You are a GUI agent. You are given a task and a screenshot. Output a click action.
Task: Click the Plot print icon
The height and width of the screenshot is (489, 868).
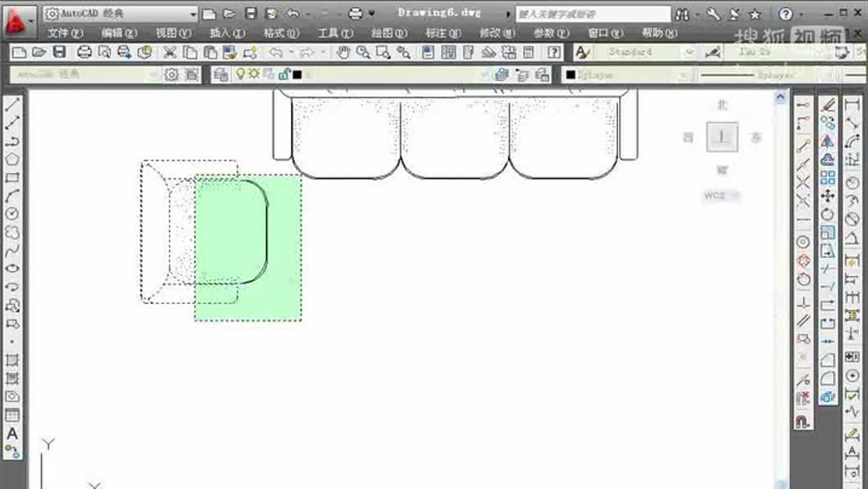click(84, 52)
